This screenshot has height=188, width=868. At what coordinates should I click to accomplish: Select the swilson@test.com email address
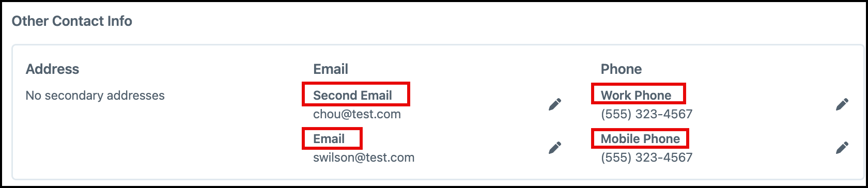[x=364, y=158]
